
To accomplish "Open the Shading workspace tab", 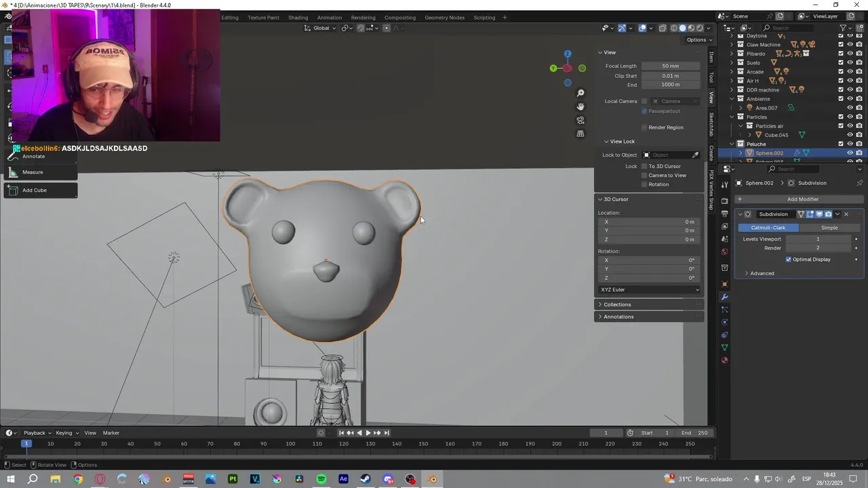I will click(298, 18).
